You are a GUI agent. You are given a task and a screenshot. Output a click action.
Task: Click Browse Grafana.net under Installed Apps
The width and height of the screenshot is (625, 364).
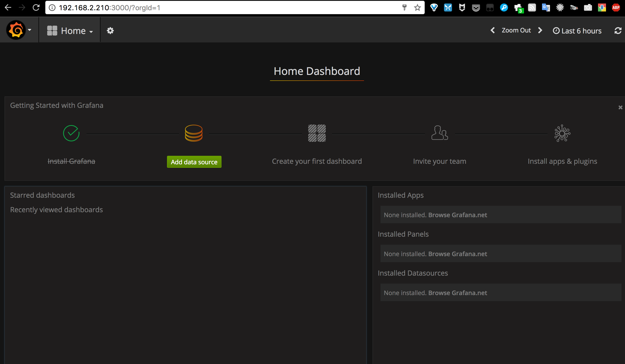457,215
